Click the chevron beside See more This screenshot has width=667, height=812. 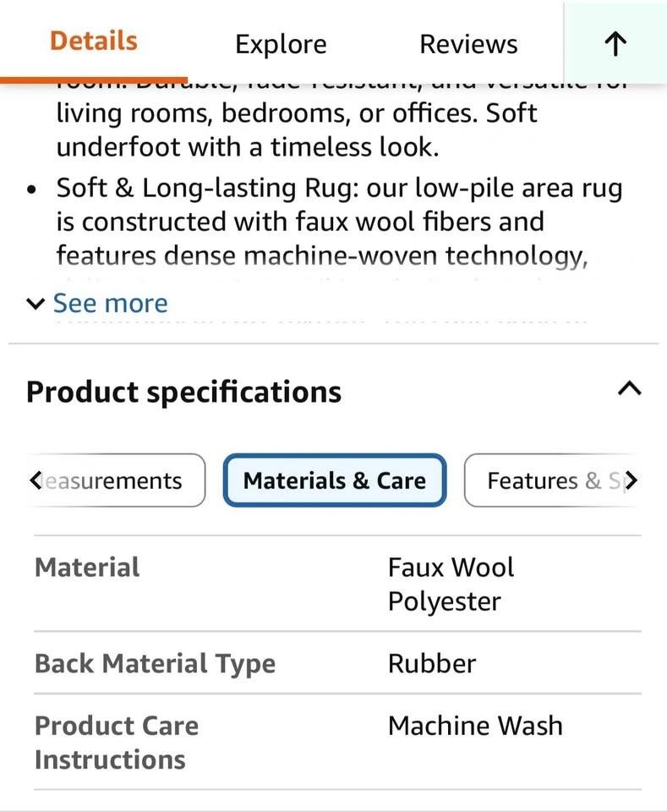pos(35,304)
